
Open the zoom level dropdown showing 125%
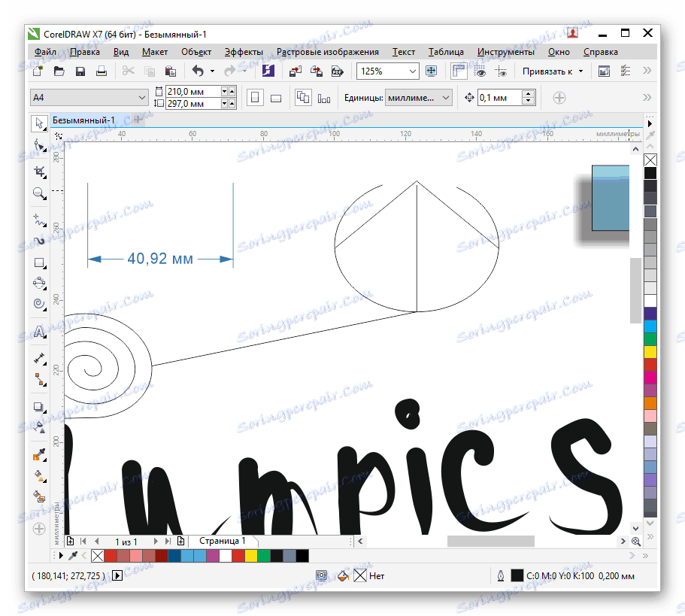click(x=412, y=71)
